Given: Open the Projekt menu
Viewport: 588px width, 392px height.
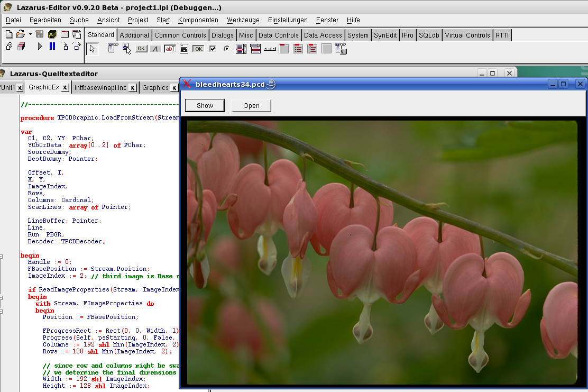Looking at the screenshot, I should point(138,20).
